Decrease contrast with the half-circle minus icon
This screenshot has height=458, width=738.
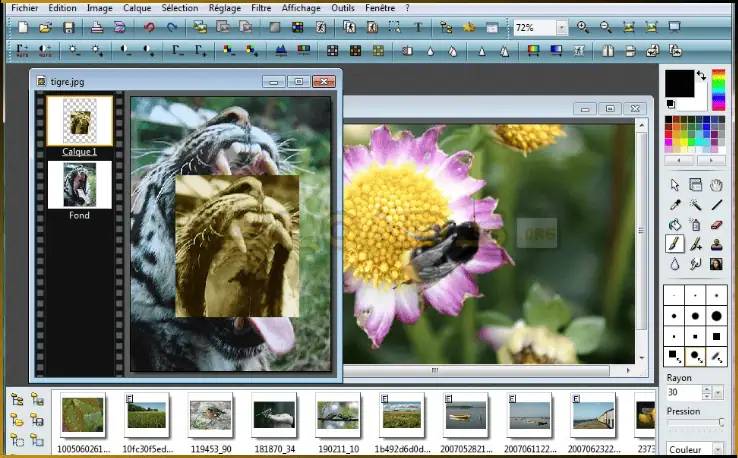126,50
